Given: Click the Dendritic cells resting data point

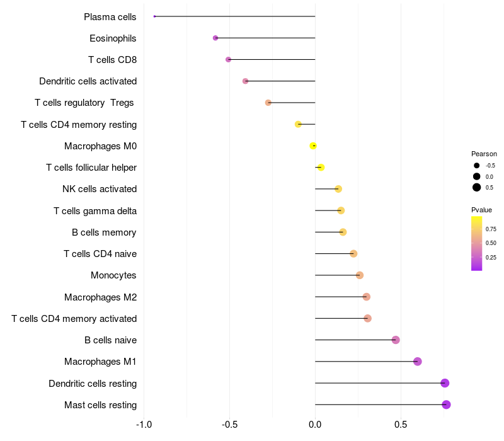Looking at the screenshot, I should 445,383.
